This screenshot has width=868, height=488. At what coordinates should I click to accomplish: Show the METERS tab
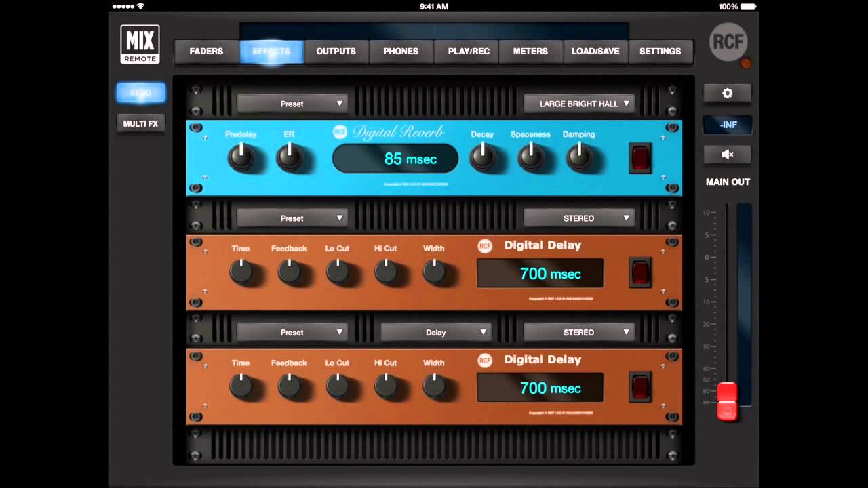(x=530, y=52)
